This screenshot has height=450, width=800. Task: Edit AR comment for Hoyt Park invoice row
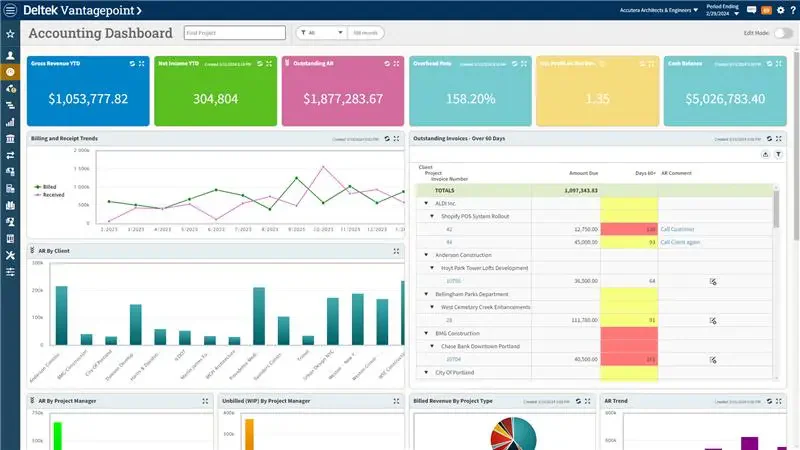point(713,281)
